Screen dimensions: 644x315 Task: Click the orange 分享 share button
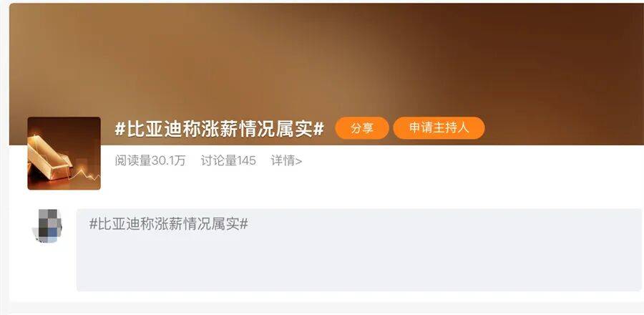(x=362, y=128)
